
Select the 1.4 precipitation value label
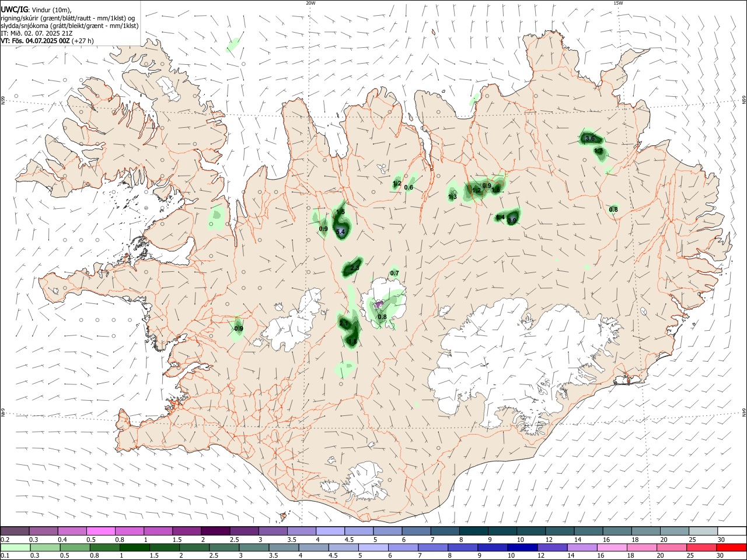click(x=500, y=217)
